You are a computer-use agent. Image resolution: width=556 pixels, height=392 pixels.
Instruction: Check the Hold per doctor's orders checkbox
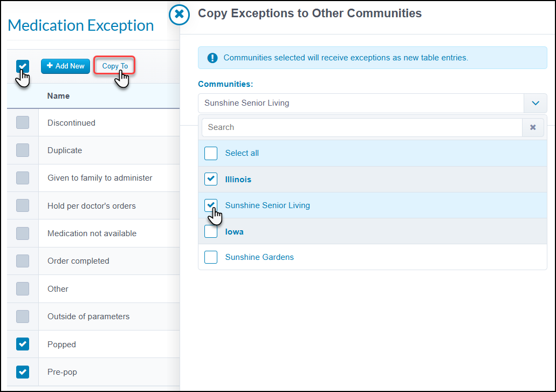23,205
